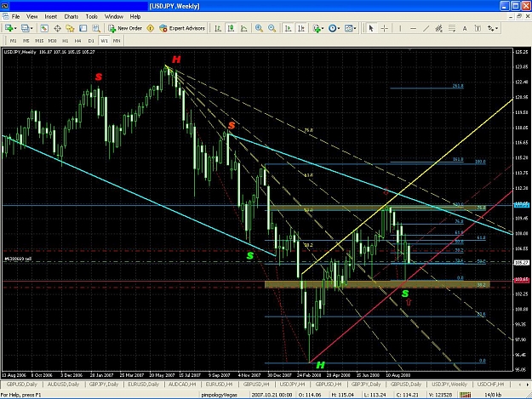Image resolution: width=532 pixels, height=399 pixels.
Task: Switch chart to Bar Chart style
Action: point(218,28)
